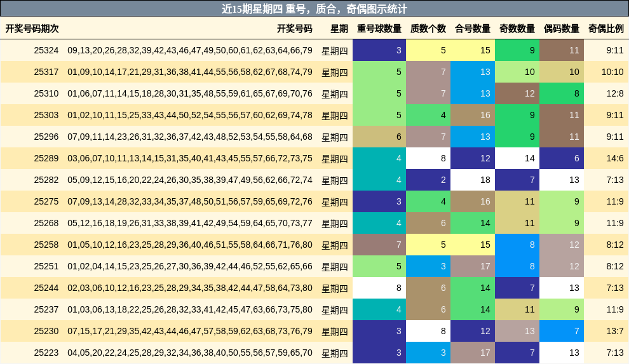629x364 pixels.
Task: Click the odd-even ratio 8:12 for 25251
Action: (615, 267)
